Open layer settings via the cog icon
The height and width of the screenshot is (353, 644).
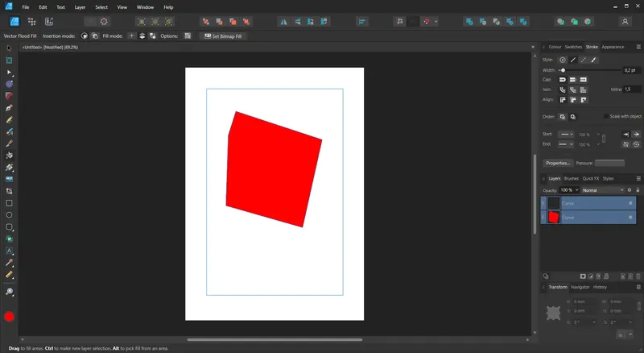(x=630, y=190)
